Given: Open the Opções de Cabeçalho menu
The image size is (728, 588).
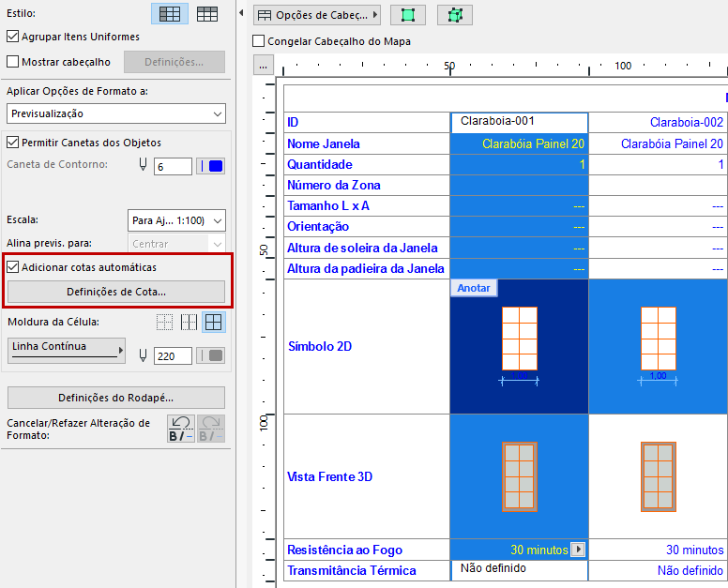Looking at the screenshot, I should point(317,15).
